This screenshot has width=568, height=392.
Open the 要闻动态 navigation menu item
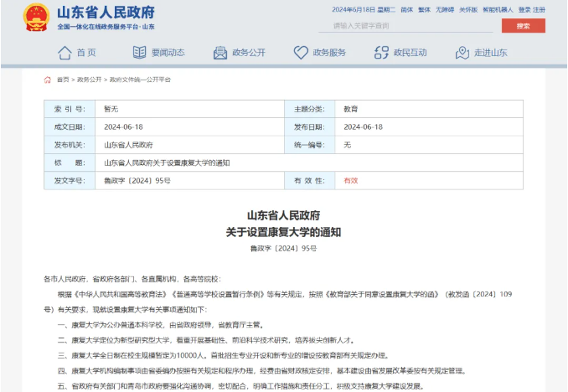[168, 53]
